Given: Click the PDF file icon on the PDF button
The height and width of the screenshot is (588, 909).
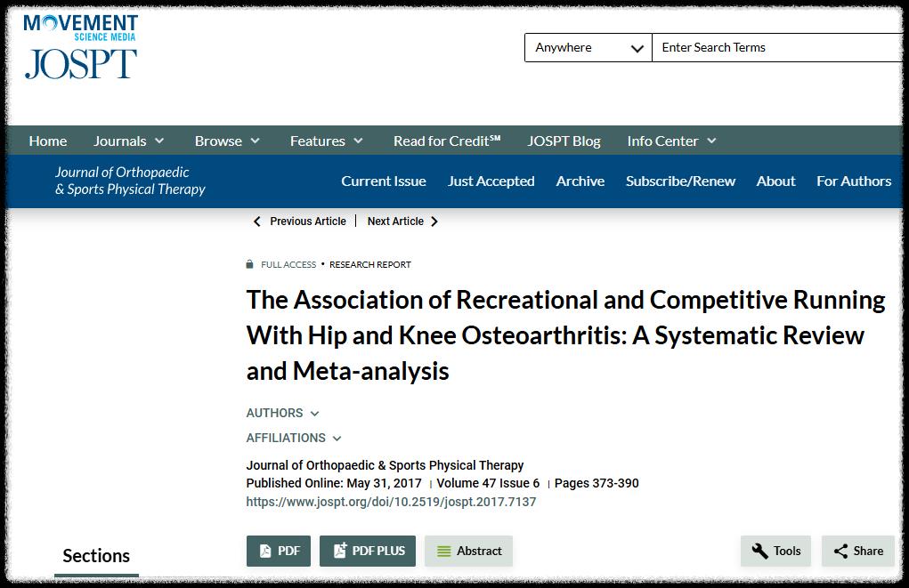Looking at the screenshot, I should [x=265, y=551].
